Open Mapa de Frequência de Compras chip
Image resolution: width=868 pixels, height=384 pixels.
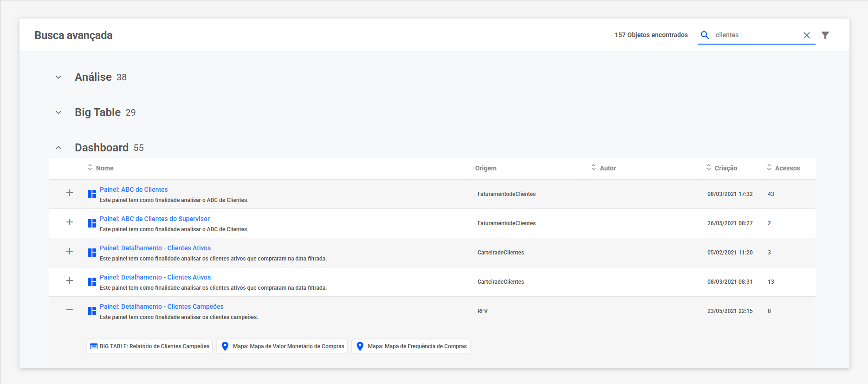click(x=411, y=346)
